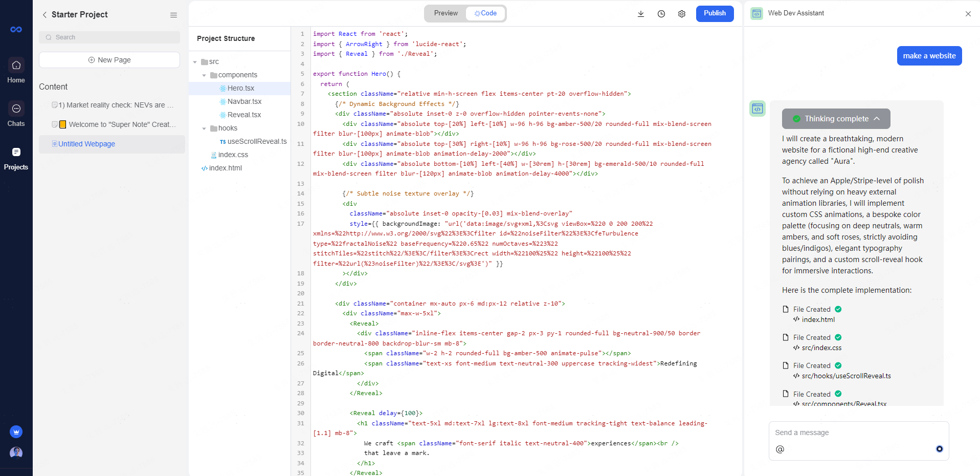980x476 pixels.
Task: Open the hamburger menu beside Starter Project
Action: [173, 15]
